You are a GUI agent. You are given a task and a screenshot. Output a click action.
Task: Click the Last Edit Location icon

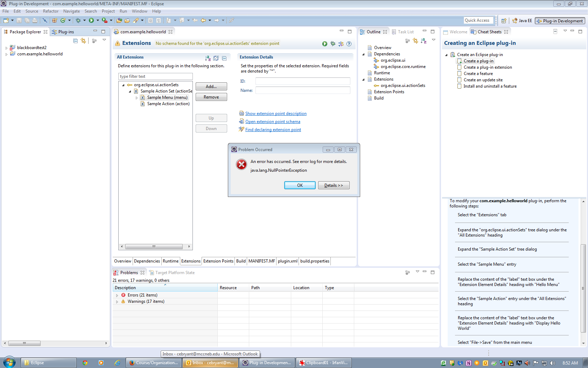195,20
